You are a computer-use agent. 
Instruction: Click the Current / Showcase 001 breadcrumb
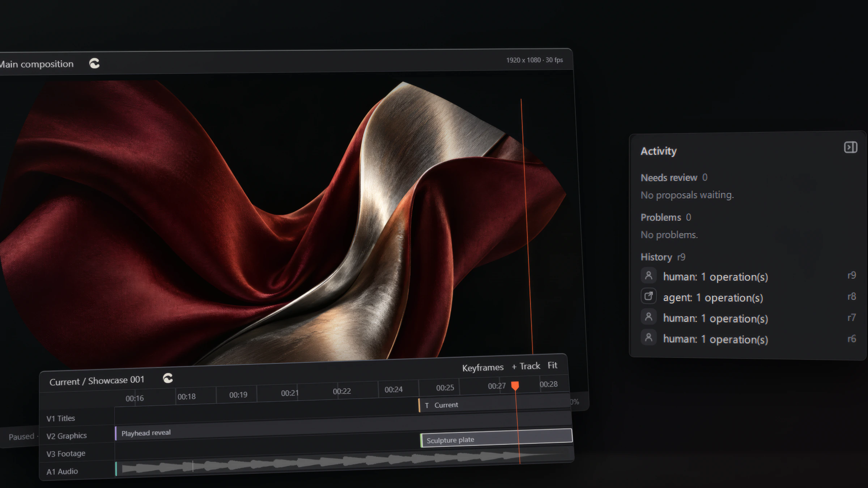[97, 381]
